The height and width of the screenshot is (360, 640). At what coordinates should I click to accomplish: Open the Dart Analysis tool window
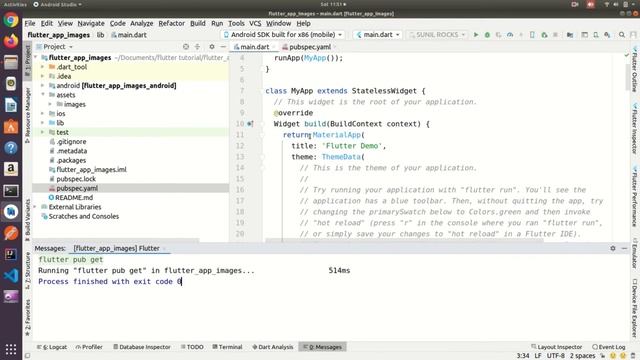point(273,347)
